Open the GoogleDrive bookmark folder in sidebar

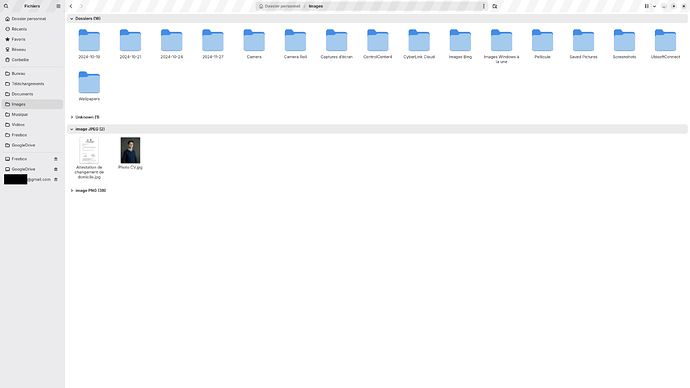click(33, 145)
